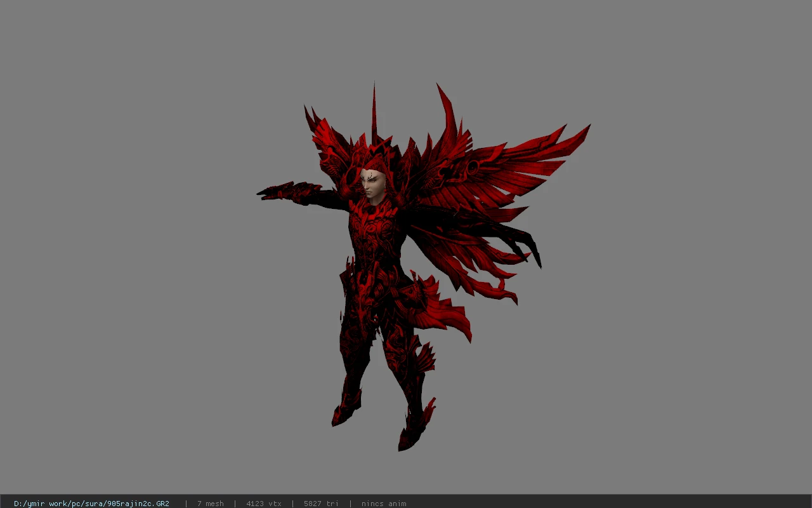Click the file path D:/ymir work/pc/sura/905rajin2c.GR2
Viewport: 812px width, 508px height.
(91, 504)
